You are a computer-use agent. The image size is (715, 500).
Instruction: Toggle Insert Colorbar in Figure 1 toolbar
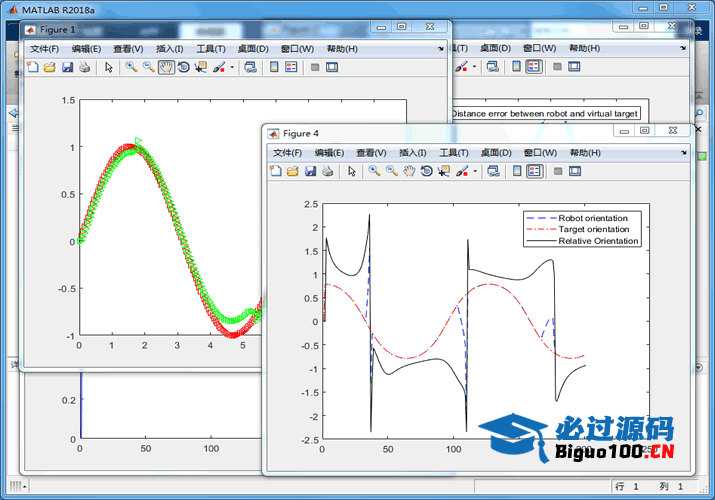273,67
